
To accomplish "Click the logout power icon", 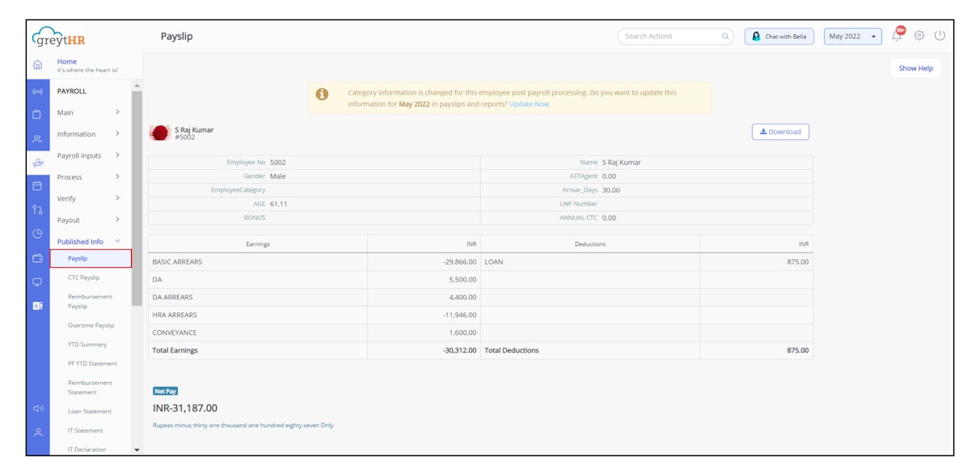I will [x=938, y=34].
